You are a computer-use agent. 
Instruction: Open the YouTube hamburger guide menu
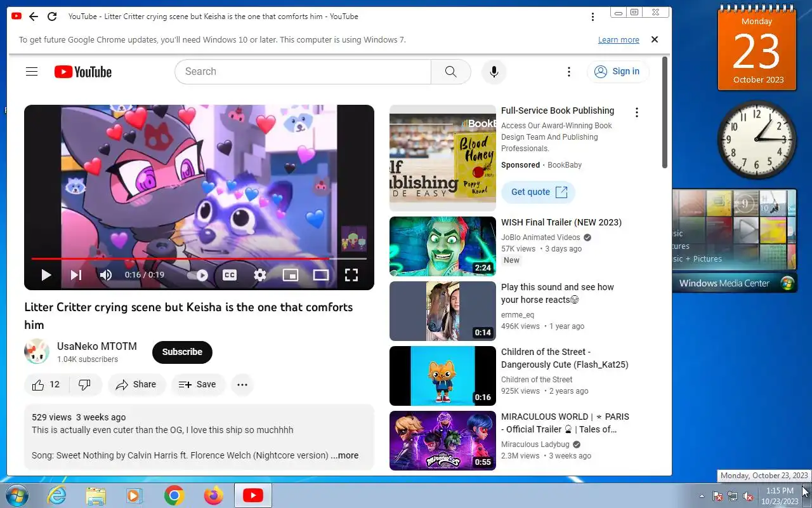click(x=32, y=72)
